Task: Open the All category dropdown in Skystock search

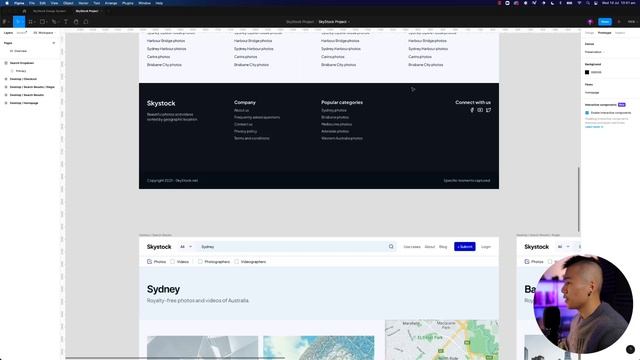Action: click(186, 247)
